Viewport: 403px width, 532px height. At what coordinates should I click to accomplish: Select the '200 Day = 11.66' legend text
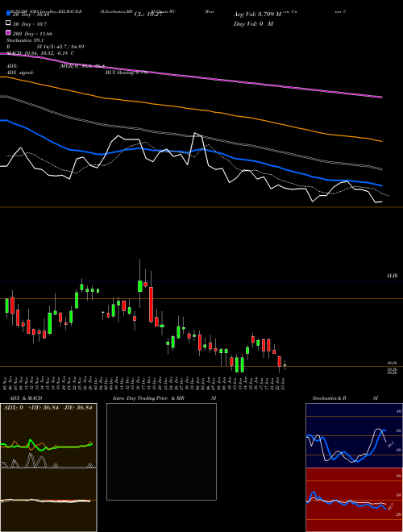pos(32,34)
